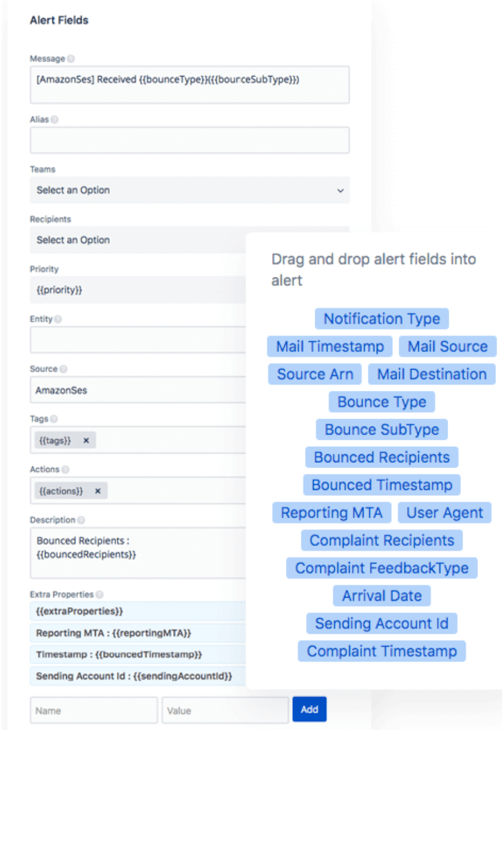Click the extra property Name input
This screenshot has width=504, height=852.
pyautogui.click(x=94, y=710)
